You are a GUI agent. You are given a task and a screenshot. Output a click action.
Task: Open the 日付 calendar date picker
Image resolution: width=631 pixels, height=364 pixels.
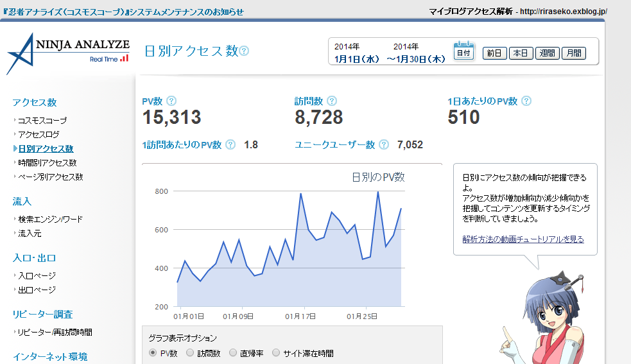click(x=463, y=51)
